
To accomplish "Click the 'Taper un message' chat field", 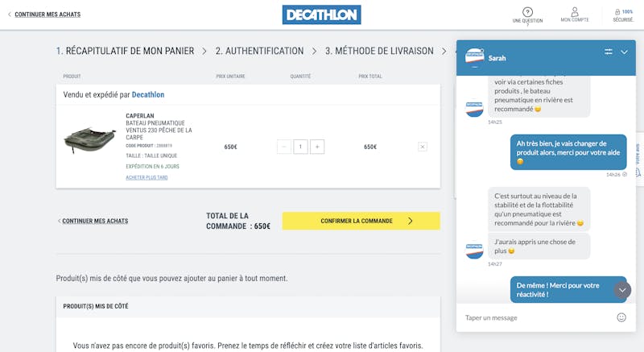I will tap(531, 317).
